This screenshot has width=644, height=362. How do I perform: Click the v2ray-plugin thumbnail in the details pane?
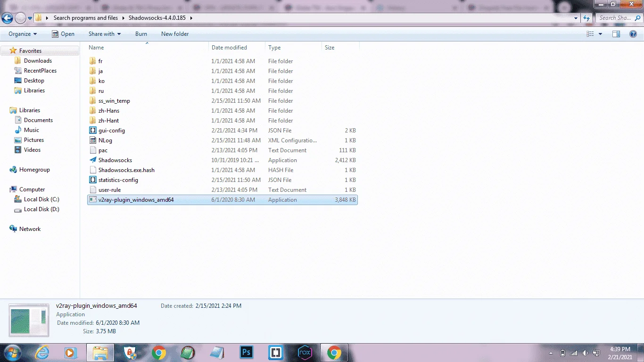pos(29,321)
